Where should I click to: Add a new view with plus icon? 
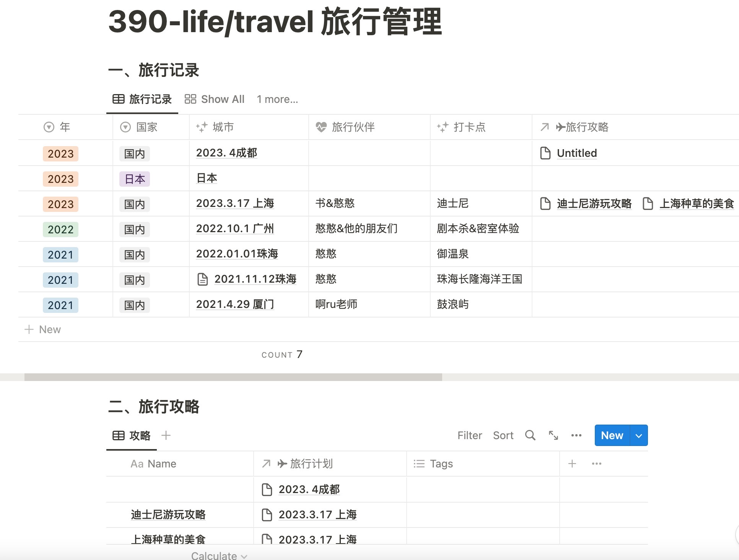tap(166, 435)
